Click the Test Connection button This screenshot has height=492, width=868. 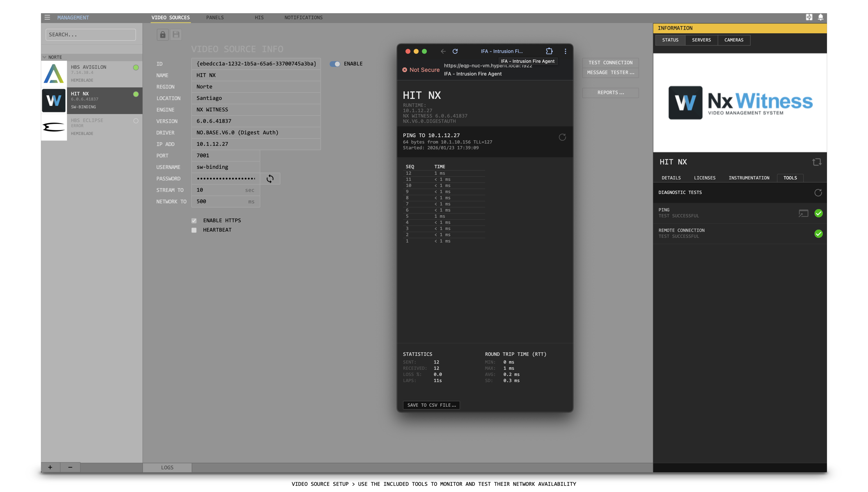610,63
